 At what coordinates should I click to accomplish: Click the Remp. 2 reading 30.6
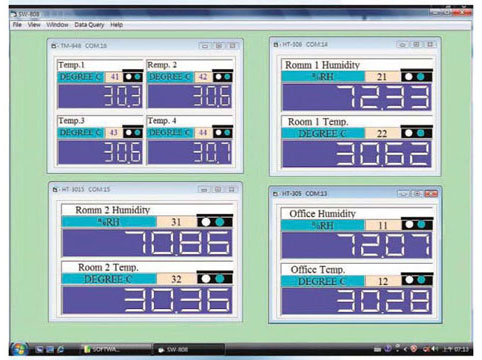click(190, 96)
